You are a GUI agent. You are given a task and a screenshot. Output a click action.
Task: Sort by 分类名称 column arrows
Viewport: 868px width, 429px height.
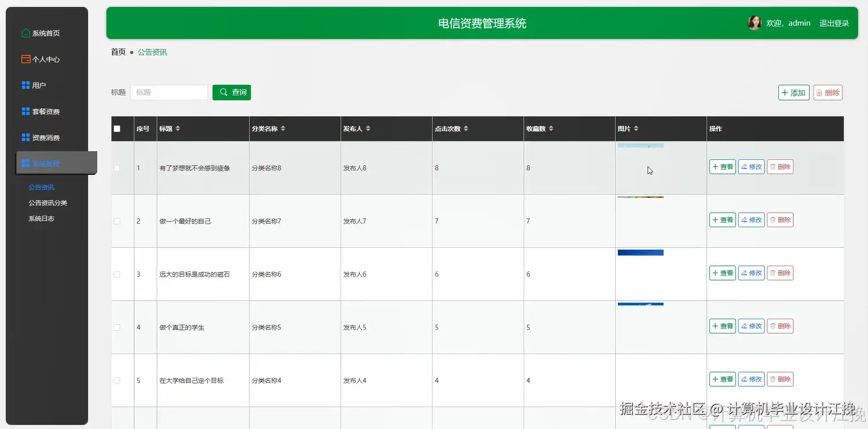[283, 129]
